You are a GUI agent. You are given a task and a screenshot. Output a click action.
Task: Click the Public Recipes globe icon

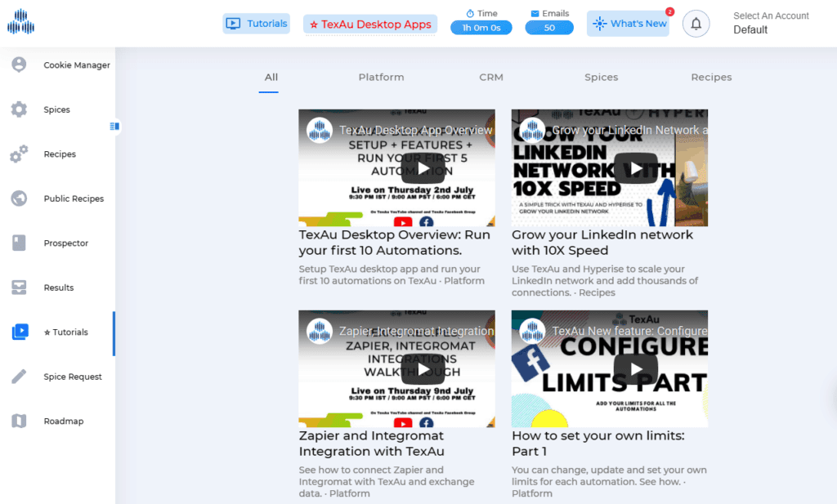19,198
